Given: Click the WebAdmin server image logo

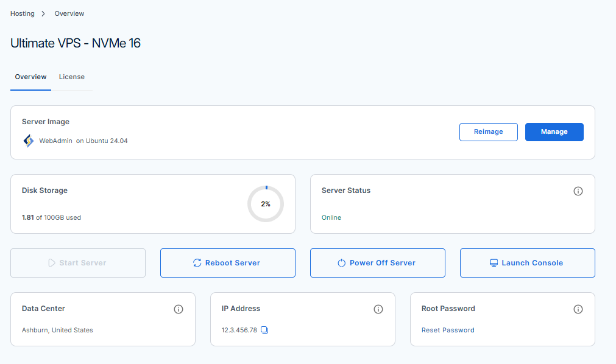Looking at the screenshot, I should (28, 141).
